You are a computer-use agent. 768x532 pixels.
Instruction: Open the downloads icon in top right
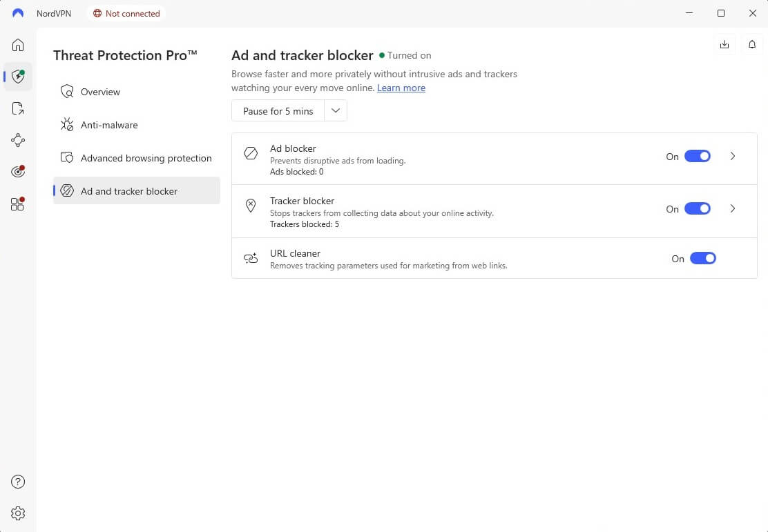coord(724,44)
